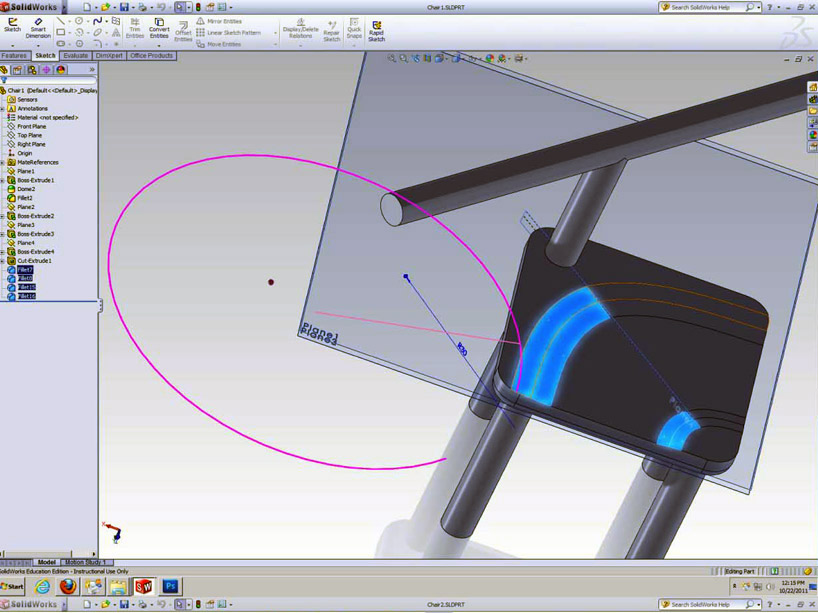Screen dimensions: 818x613
Task: Open the PropertyManager tab icon
Action: [x=18, y=70]
